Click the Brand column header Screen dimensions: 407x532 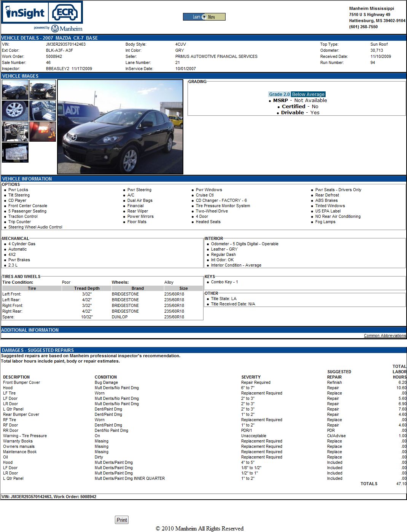pyautogui.click(x=138, y=288)
